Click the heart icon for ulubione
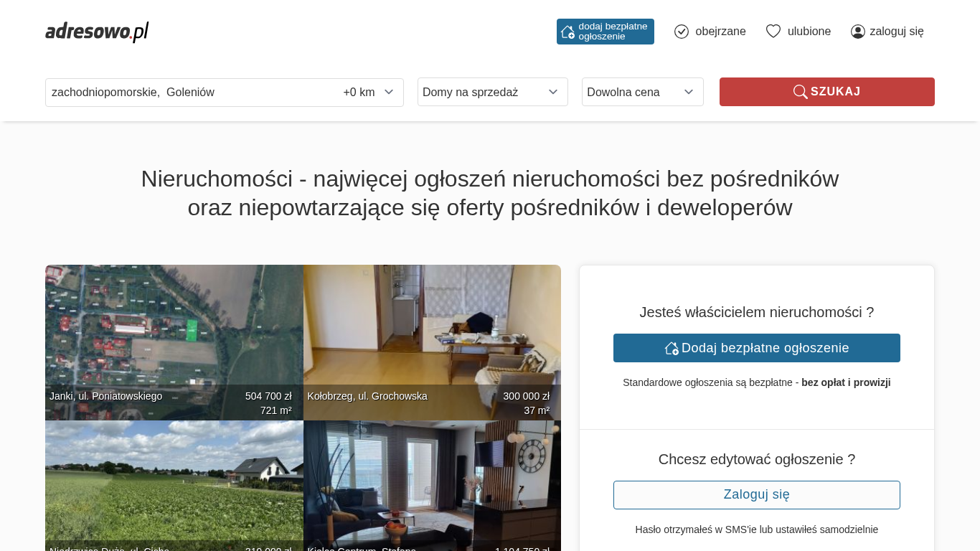 click(773, 32)
